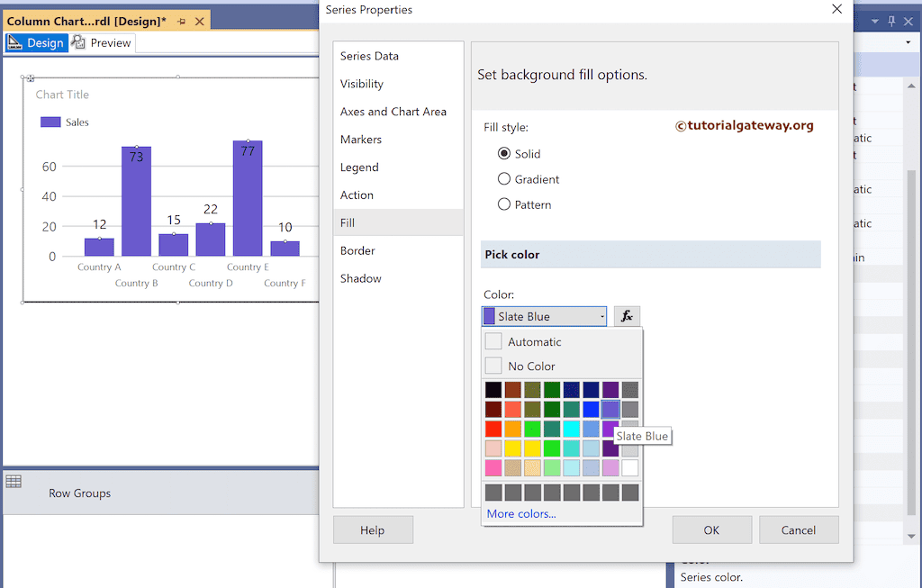Screen dimensions: 922x588
Task: Select the Solid fill style
Action: click(504, 153)
